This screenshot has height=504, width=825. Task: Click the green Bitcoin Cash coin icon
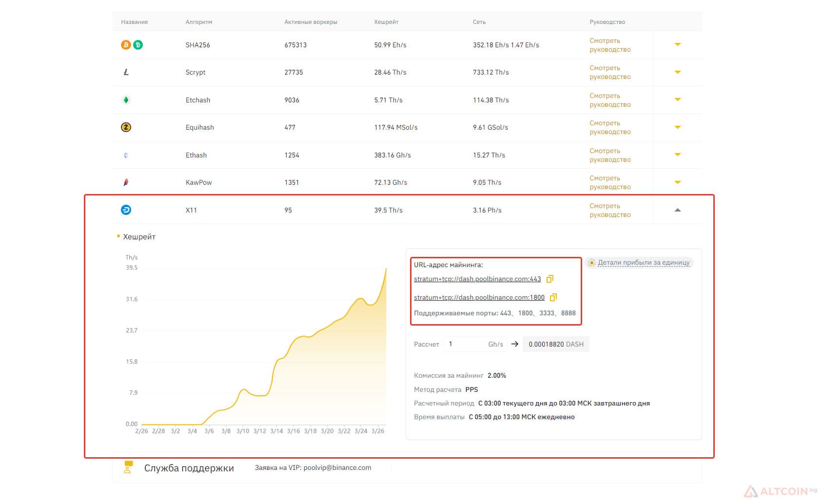[x=138, y=45]
